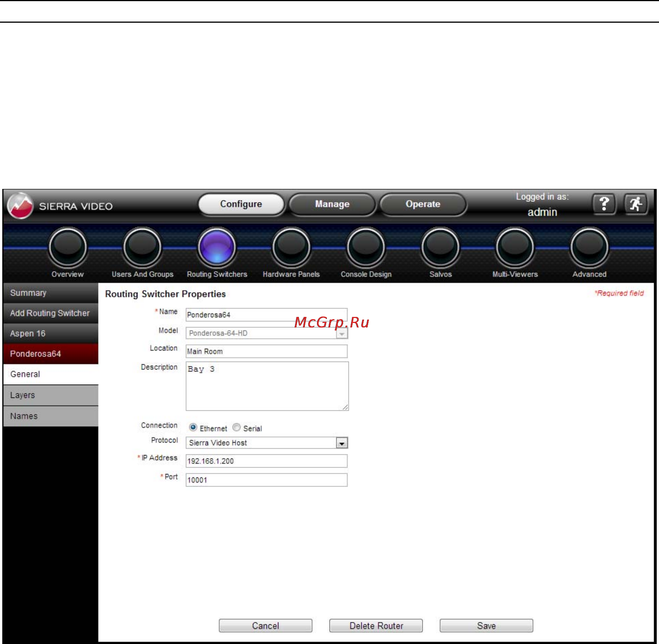Choose Add Routing Switcher in sidebar
This screenshot has width=659, height=644.
click(51, 313)
